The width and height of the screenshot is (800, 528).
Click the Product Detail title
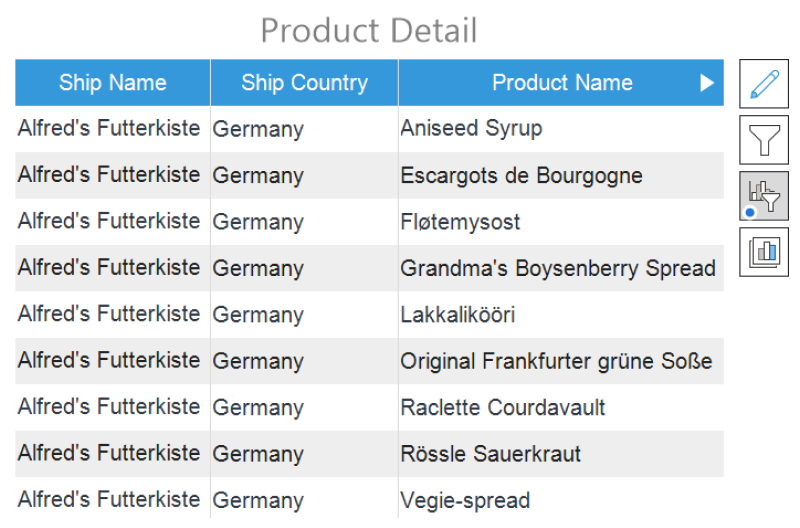(x=369, y=30)
